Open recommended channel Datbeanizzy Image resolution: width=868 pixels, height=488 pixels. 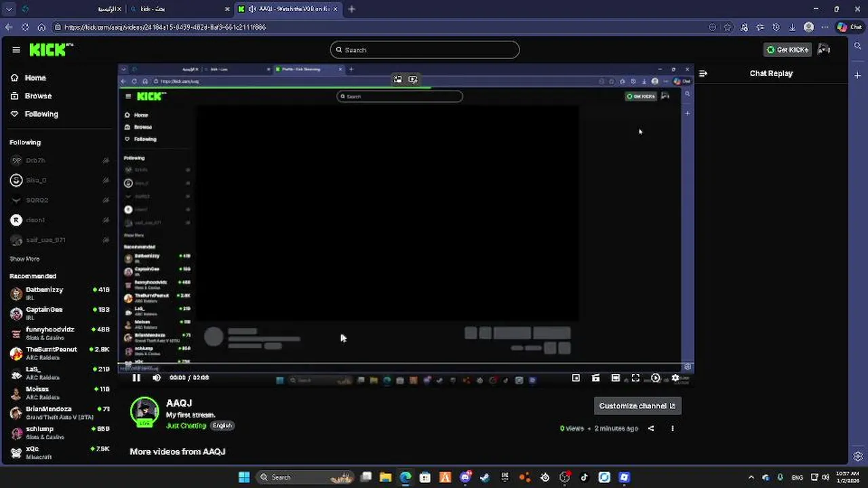pos(60,293)
